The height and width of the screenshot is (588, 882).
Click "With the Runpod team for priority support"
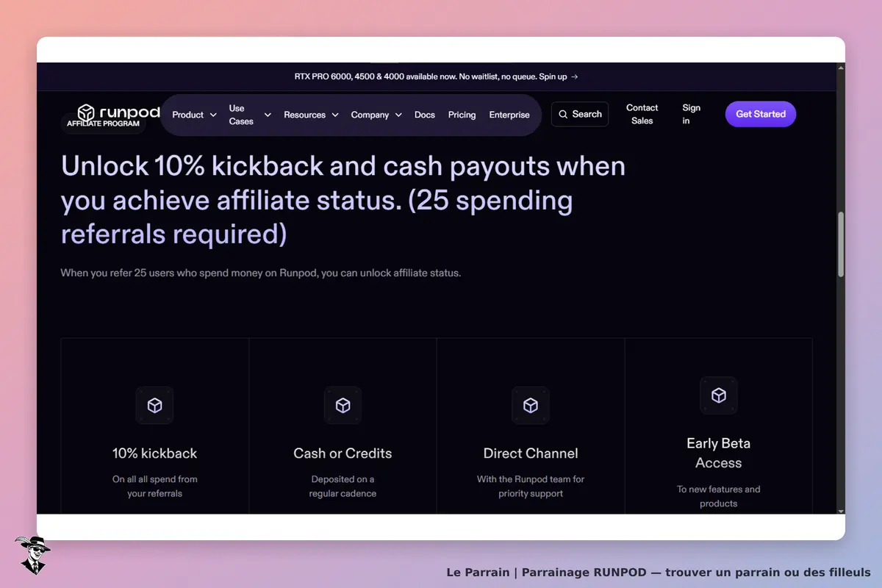(531, 487)
